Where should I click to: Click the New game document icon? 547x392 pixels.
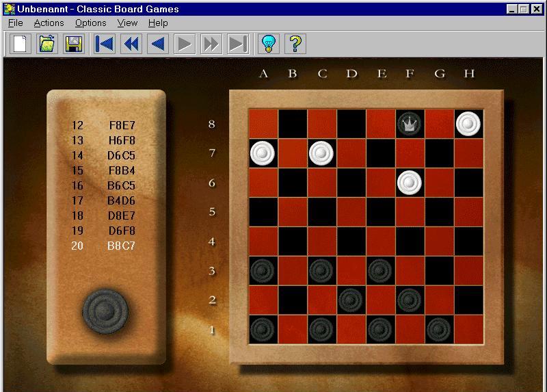(x=21, y=44)
